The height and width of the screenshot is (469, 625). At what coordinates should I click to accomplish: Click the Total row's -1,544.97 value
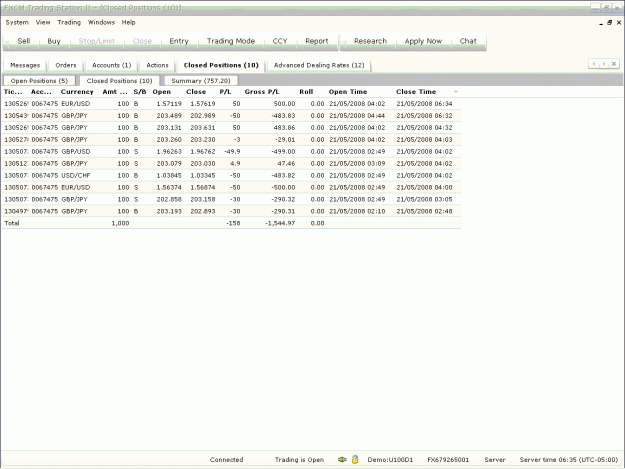(280, 223)
